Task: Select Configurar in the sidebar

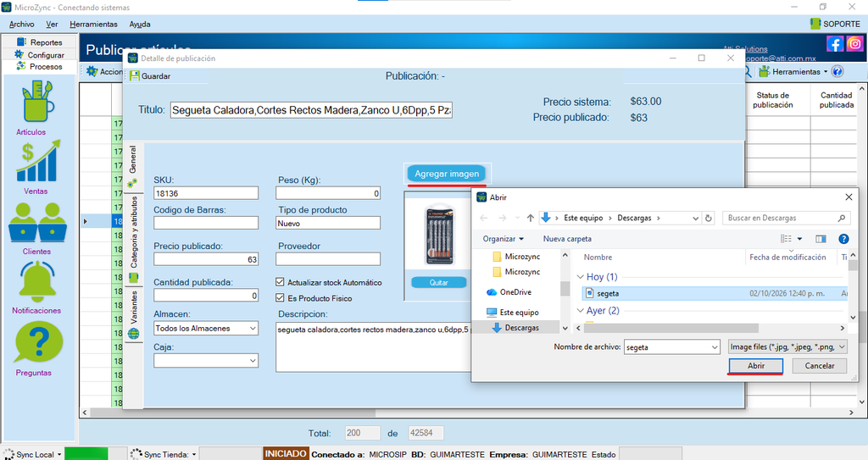Action: click(x=39, y=55)
